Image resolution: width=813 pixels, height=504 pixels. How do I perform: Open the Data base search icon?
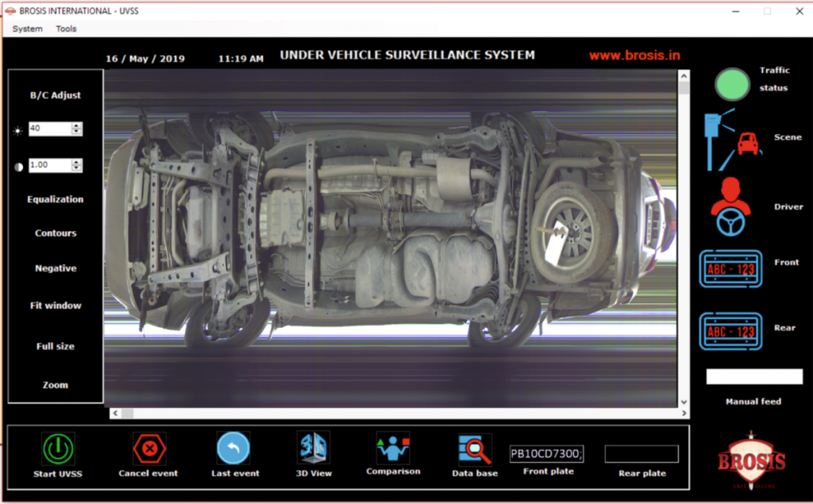(474, 446)
